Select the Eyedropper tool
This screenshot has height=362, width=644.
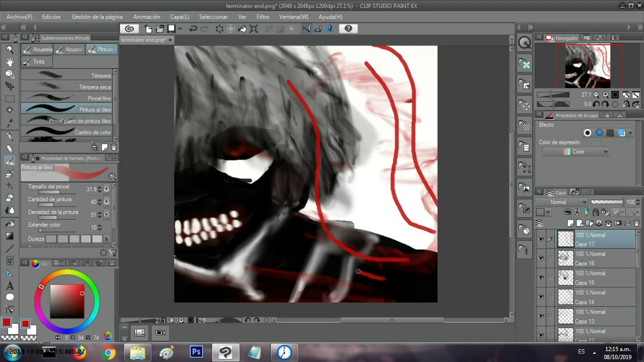click(10, 123)
